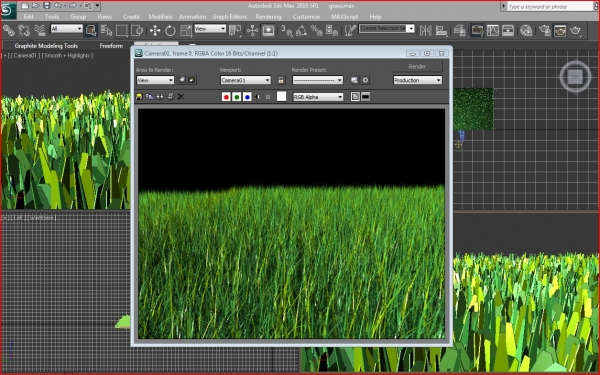Click the search keyword input field

(x=550, y=7)
